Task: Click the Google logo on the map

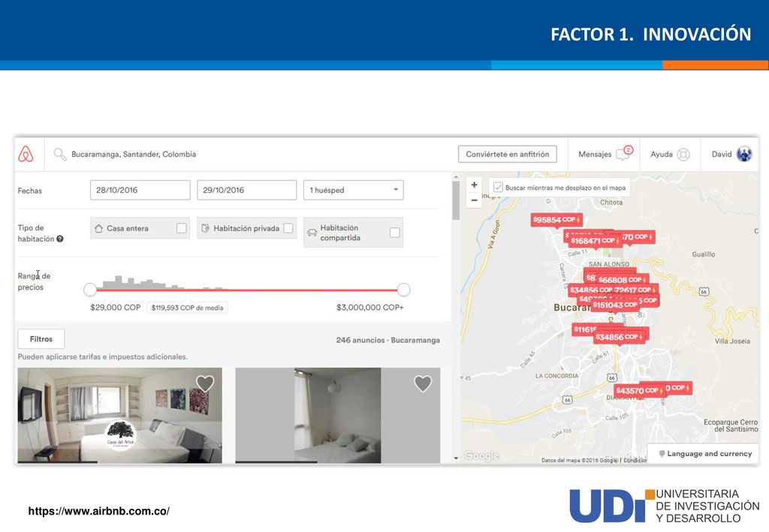Action: tap(481, 455)
